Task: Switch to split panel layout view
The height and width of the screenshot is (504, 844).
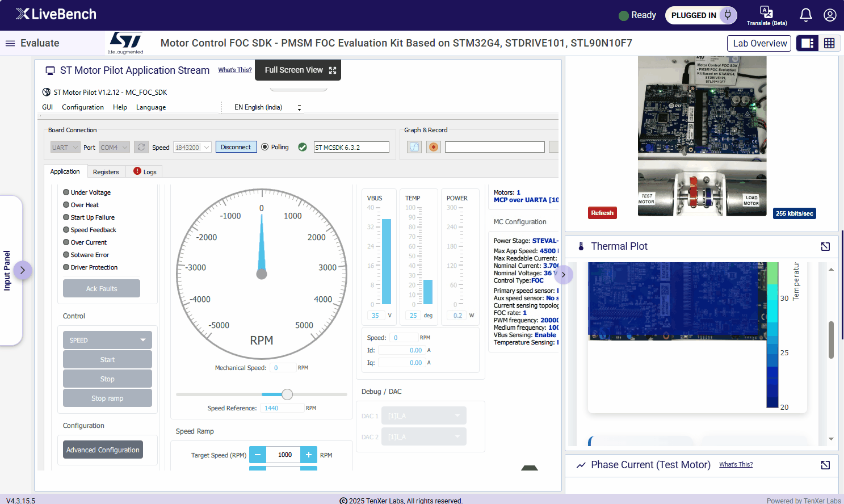Action: 808,43
